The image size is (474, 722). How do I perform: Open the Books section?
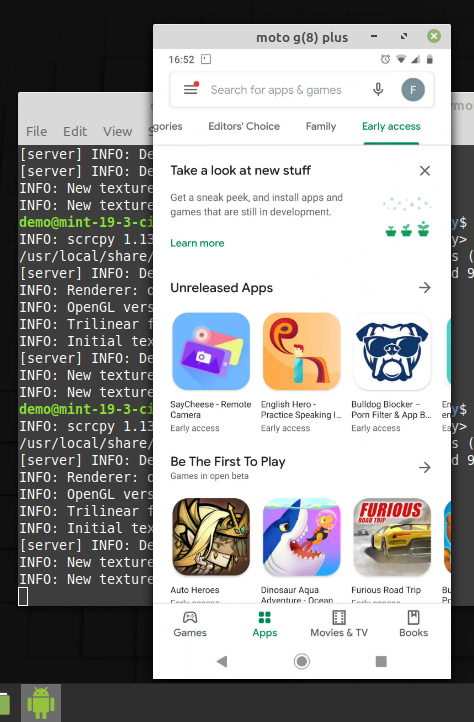pos(413,624)
